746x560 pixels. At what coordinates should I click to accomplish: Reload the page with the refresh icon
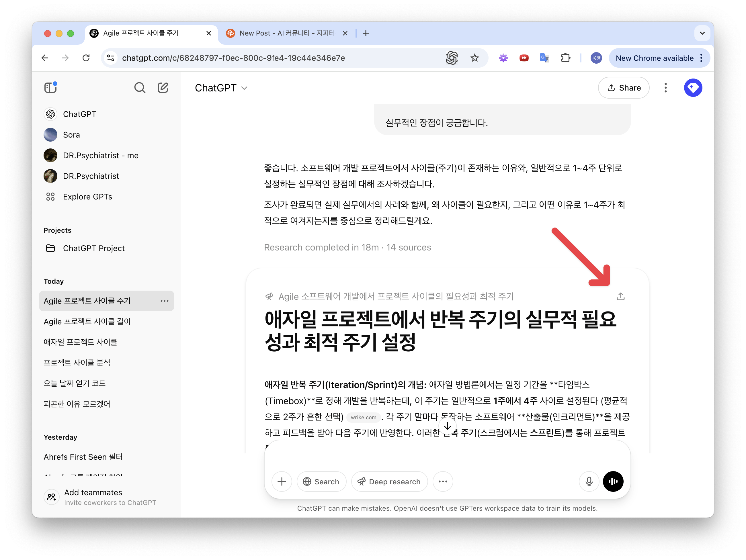(x=86, y=58)
